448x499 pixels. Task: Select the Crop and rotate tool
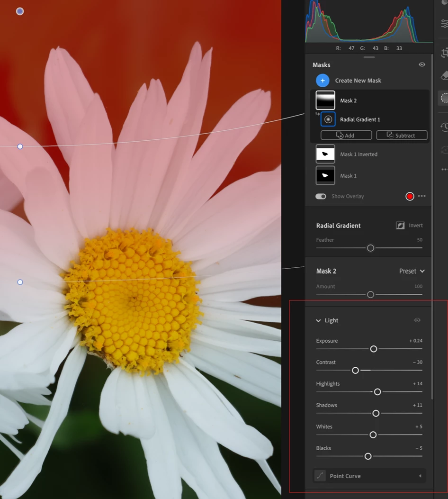[445, 53]
